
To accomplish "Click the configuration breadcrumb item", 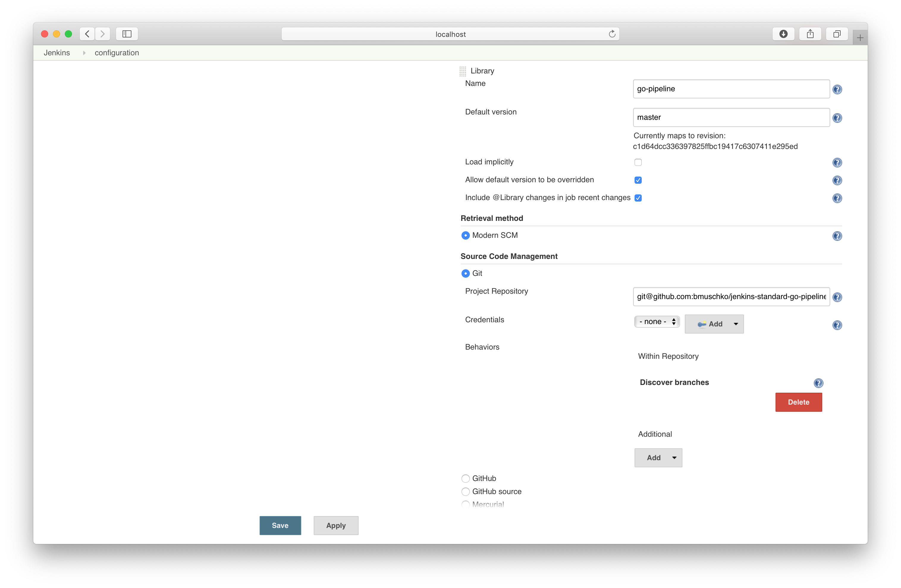I will [117, 53].
